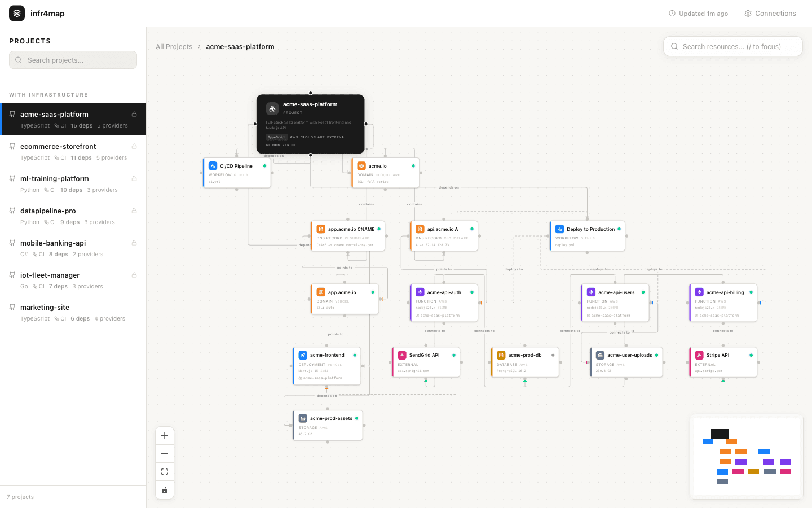Viewport: 812px width, 508px height.
Task: Click lock icon on ecommerce-storefront row
Action: pyautogui.click(x=134, y=146)
